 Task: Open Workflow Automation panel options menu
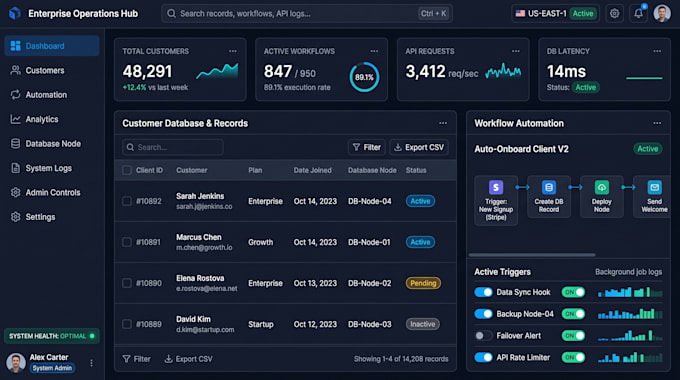click(x=657, y=123)
